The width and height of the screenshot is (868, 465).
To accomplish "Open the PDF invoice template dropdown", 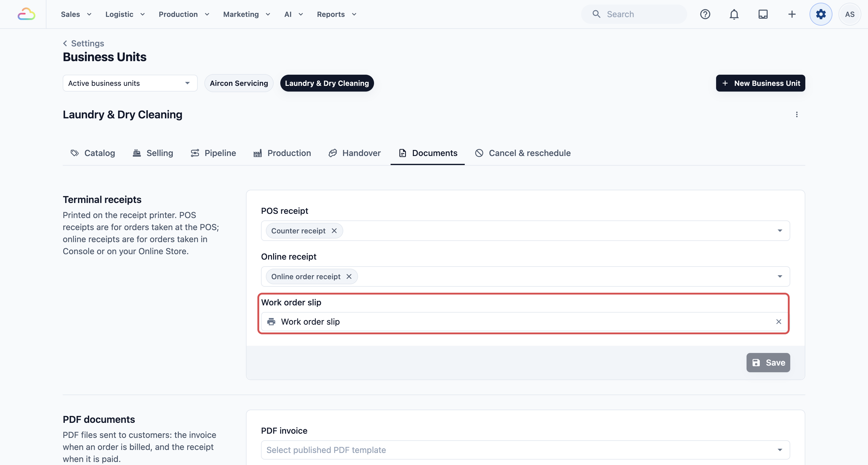I will click(x=525, y=450).
